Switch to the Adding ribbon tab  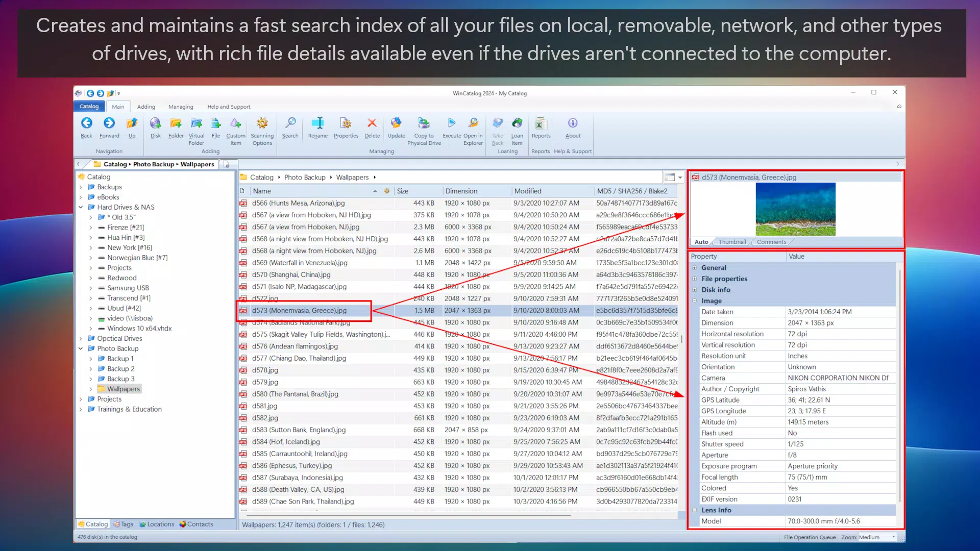point(146,107)
